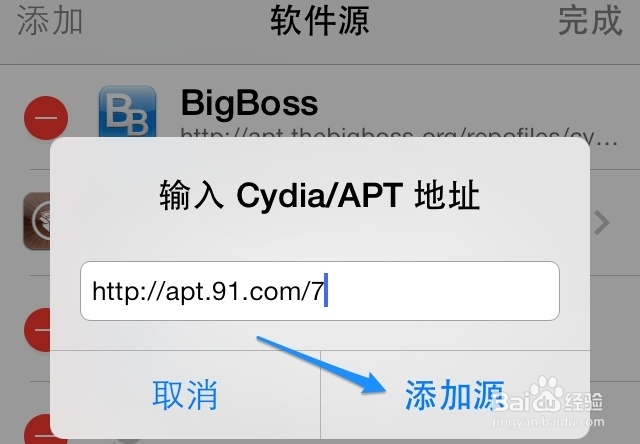
Task: Tap the brown Cydia box icon
Action: (37, 221)
